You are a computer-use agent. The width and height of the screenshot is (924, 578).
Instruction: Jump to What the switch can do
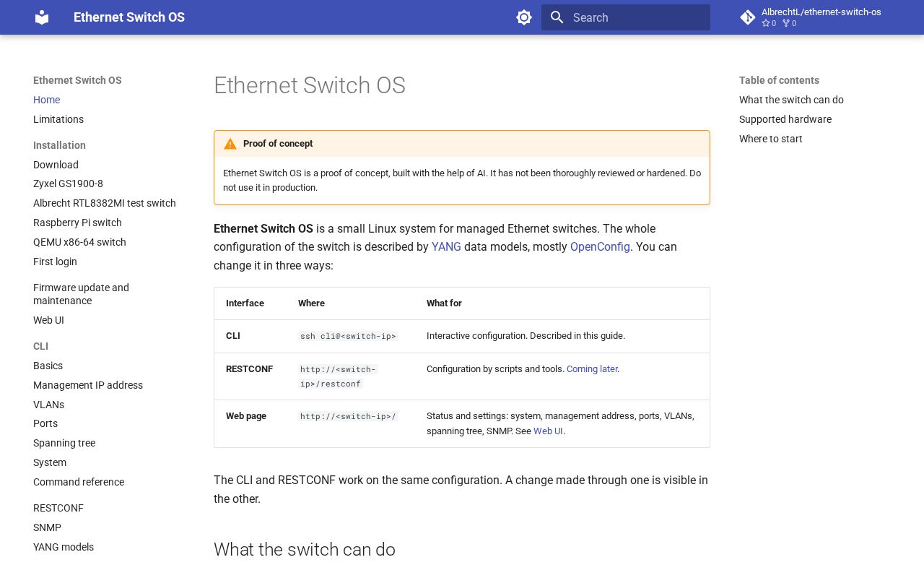(791, 100)
